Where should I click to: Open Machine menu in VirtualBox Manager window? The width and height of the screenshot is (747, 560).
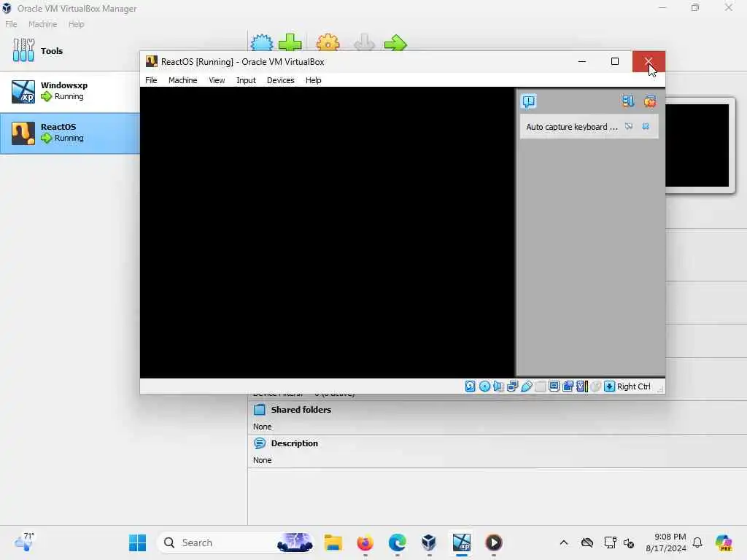(x=42, y=24)
